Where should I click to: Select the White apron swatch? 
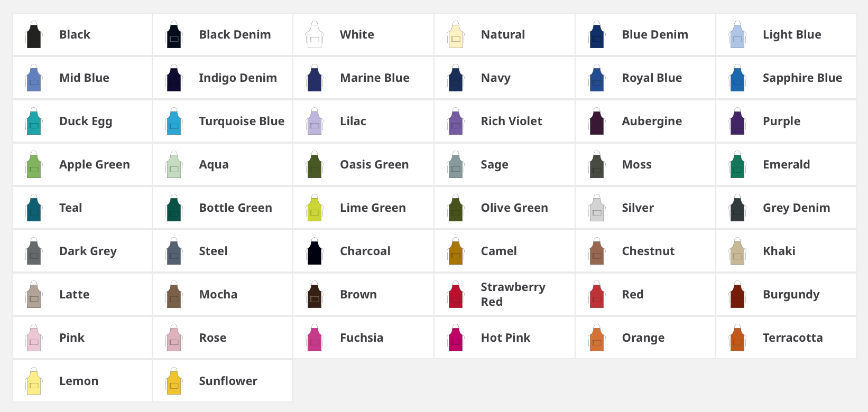tap(315, 34)
